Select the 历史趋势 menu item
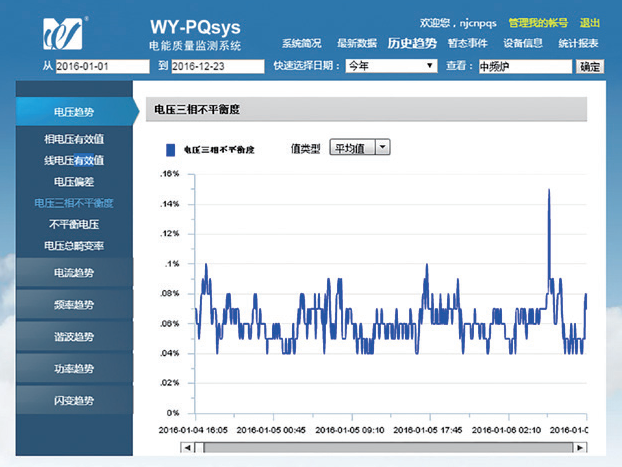 pos(412,43)
